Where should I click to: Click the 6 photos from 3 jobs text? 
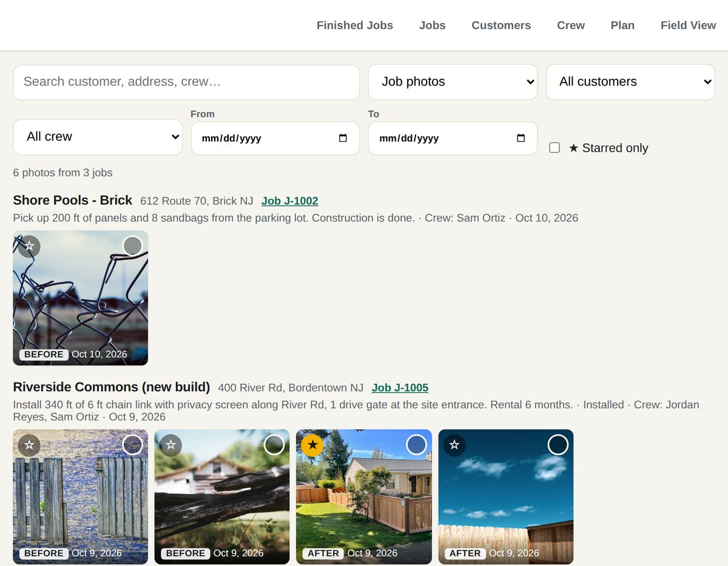click(x=63, y=173)
